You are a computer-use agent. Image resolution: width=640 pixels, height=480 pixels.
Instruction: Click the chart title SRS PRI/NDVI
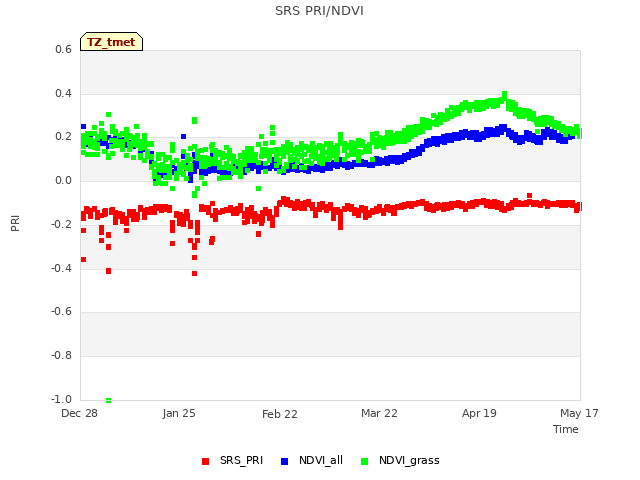(x=319, y=11)
